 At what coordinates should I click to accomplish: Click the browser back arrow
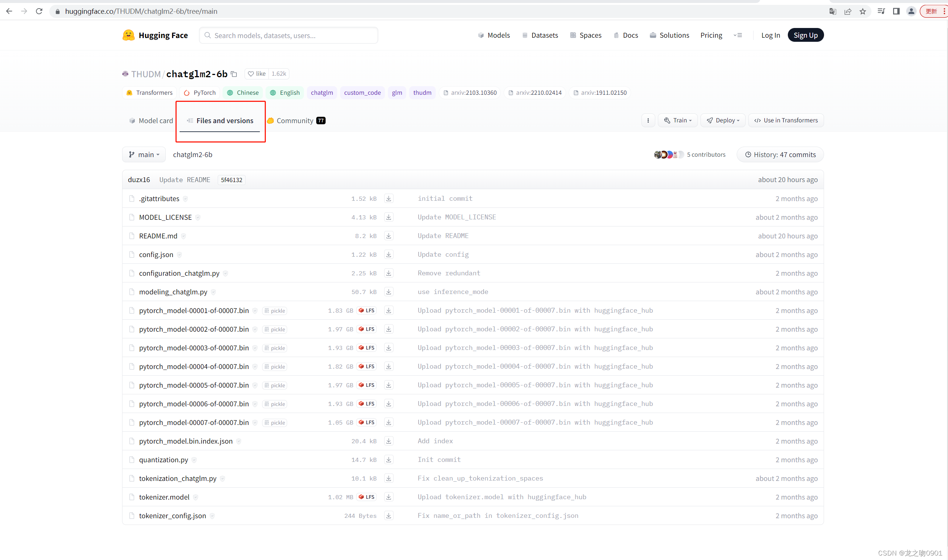(9, 11)
